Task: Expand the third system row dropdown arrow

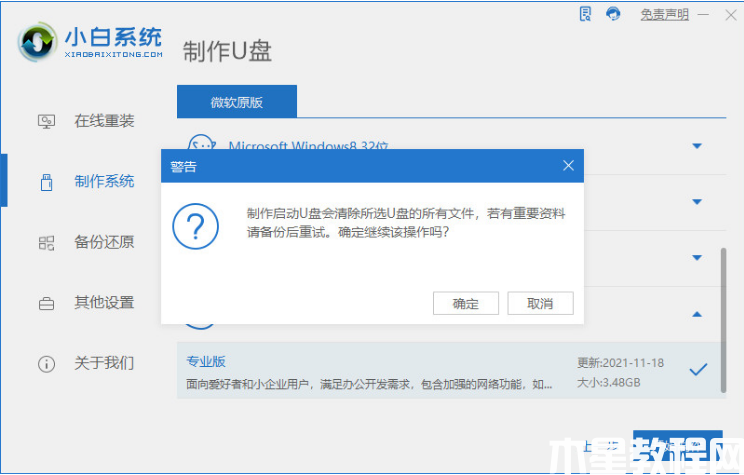Action: [x=697, y=258]
